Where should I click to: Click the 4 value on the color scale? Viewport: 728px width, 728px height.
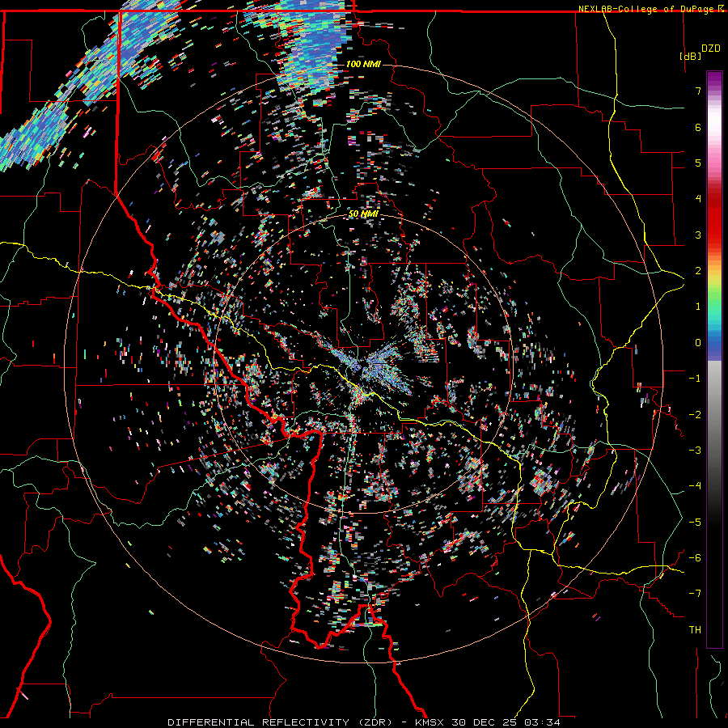(698, 199)
